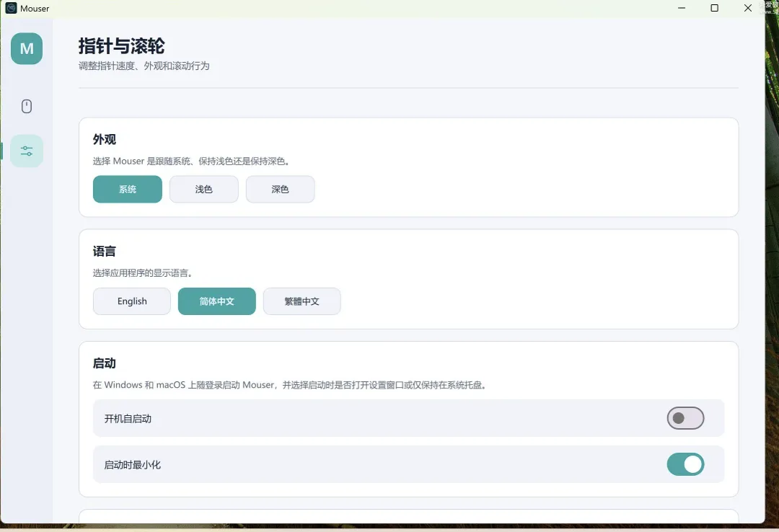Select the 深色 dark theme option
779x532 pixels.
click(280, 189)
